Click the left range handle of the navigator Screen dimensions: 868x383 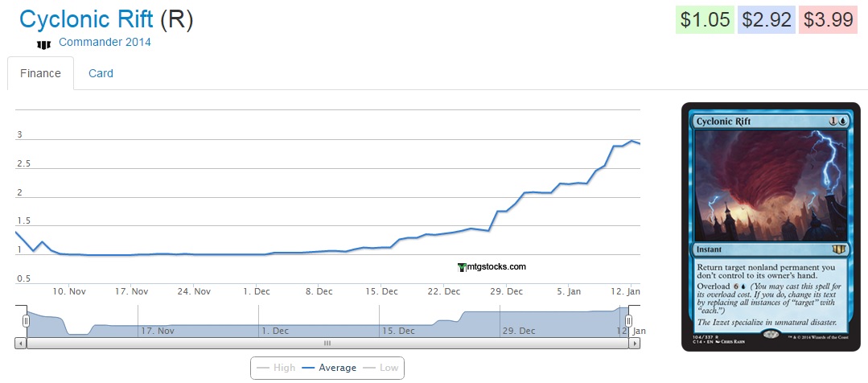(27, 321)
